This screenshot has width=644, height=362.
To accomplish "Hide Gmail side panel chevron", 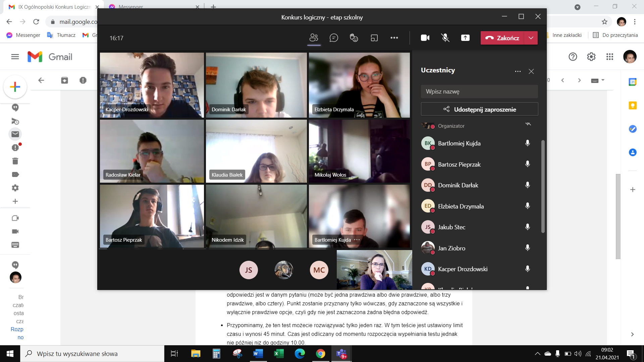I will tap(632, 335).
